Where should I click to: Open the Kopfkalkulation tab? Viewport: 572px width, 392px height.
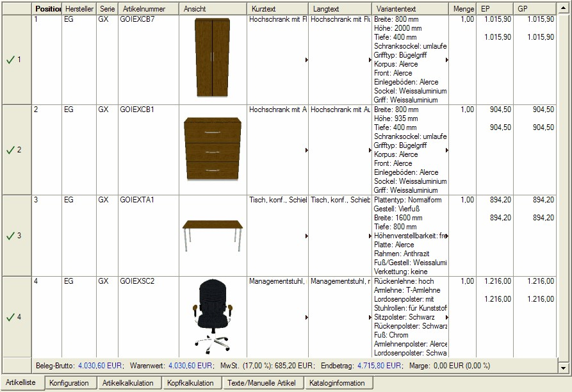click(190, 383)
